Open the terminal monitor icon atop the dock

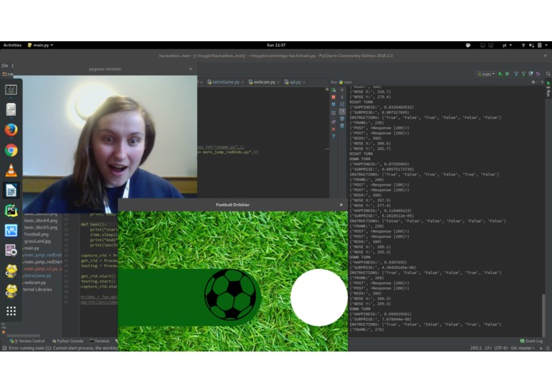[11, 90]
